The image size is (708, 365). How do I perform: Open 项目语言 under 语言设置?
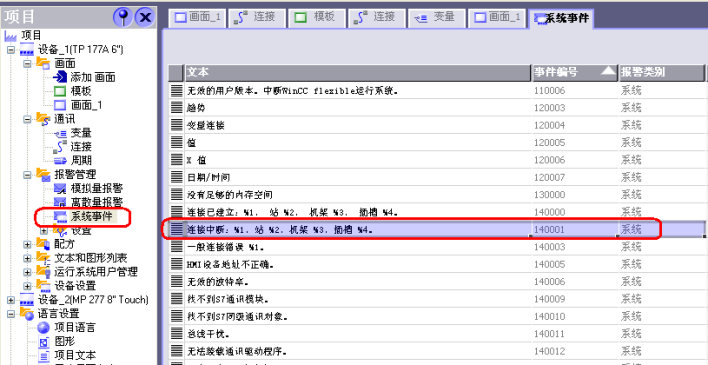[75, 328]
